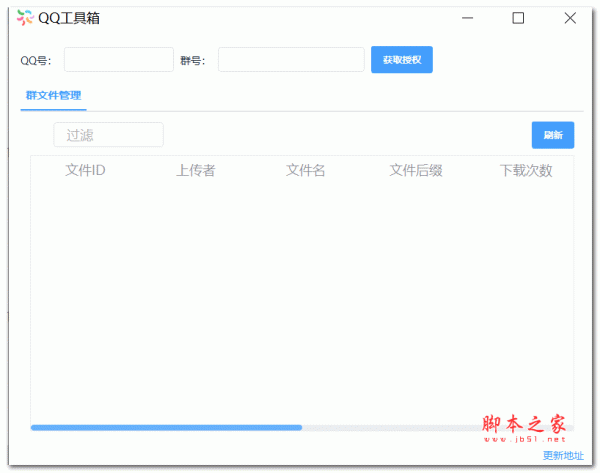The height and width of the screenshot is (473, 600).
Task: Sort by the 文件ID column header
Action: click(85, 170)
